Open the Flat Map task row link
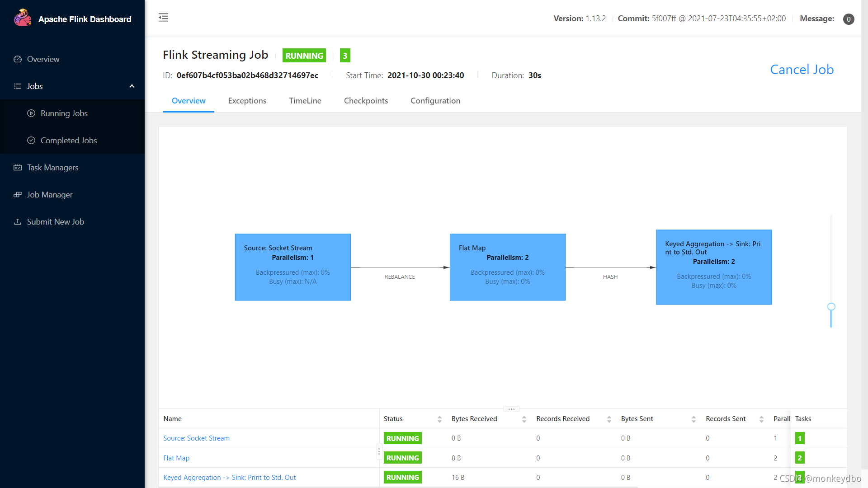The image size is (868, 488). (x=176, y=458)
